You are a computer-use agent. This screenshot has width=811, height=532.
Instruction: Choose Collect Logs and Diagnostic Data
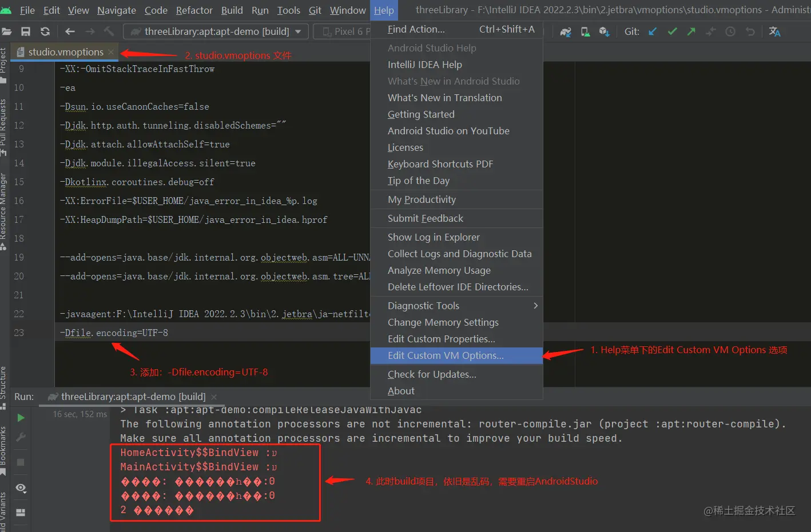click(x=456, y=254)
